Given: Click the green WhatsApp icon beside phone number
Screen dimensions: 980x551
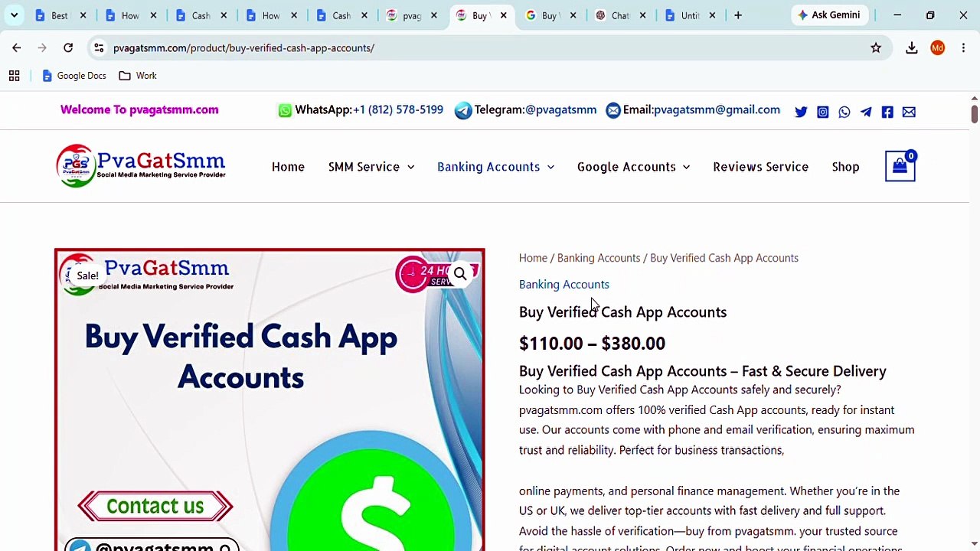Looking at the screenshot, I should (x=285, y=110).
